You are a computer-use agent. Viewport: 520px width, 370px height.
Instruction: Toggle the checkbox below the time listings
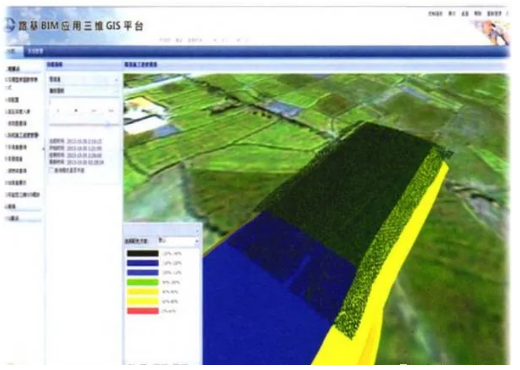[52, 170]
